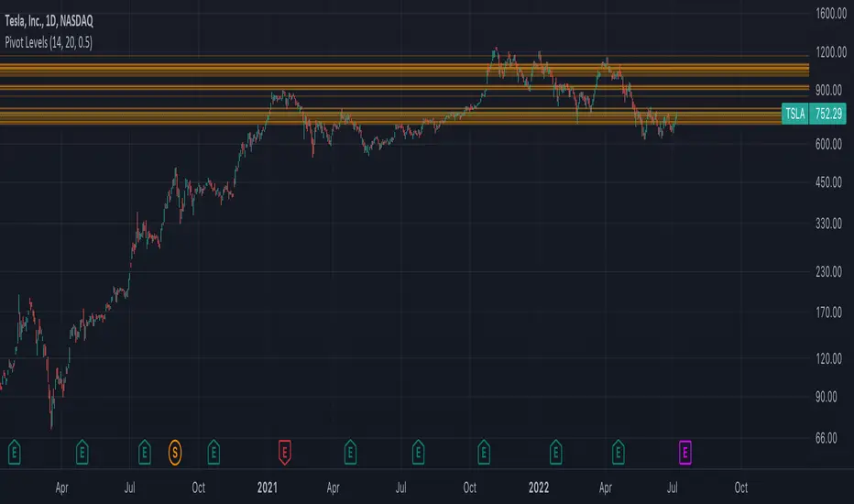This screenshot has width=854, height=504.
Task: Click the 752.29 current price tag
Action: tap(829, 115)
